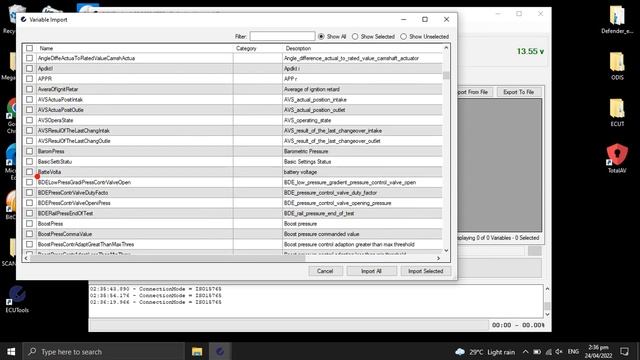Click Export To File in main window

(518, 92)
